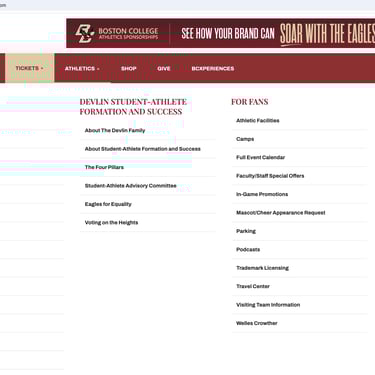The width and height of the screenshot is (375, 375).
Task: Open the Tickets dropdown menu
Action: [29, 68]
